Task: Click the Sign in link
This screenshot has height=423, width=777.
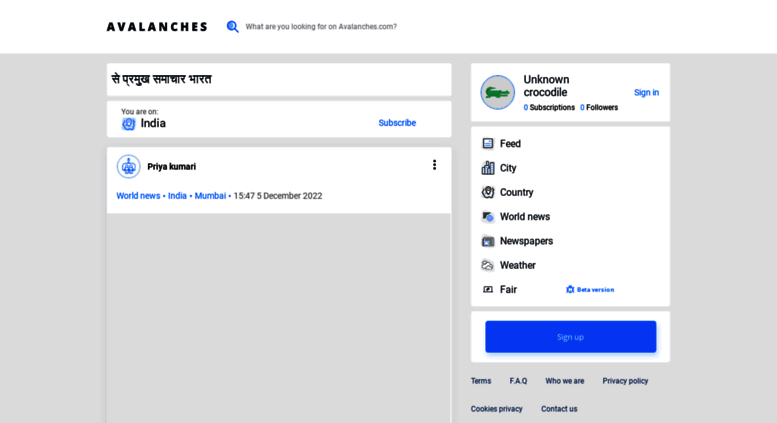Action: pyautogui.click(x=646, y=93)
